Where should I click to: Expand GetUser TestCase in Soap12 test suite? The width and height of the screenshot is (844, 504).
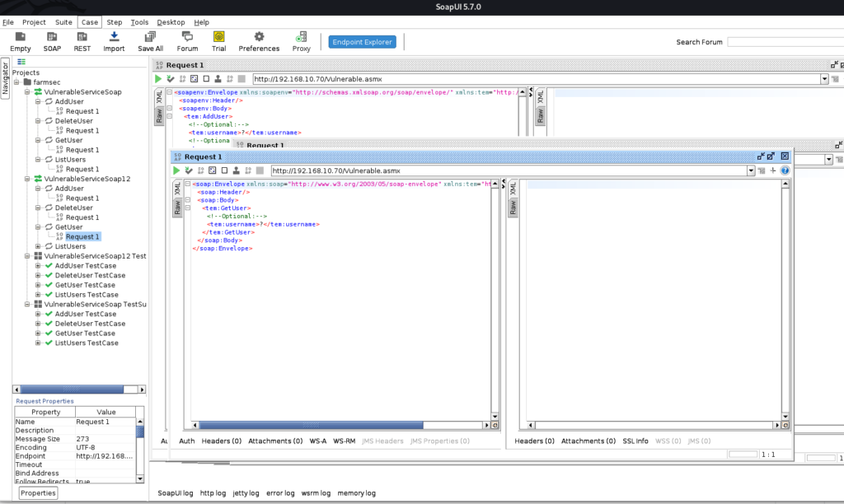point(38,285)
